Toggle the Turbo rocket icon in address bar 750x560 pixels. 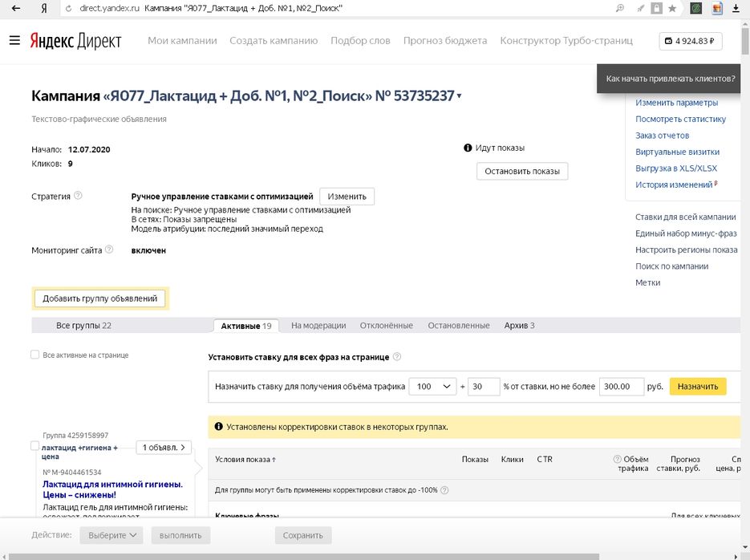640,8
